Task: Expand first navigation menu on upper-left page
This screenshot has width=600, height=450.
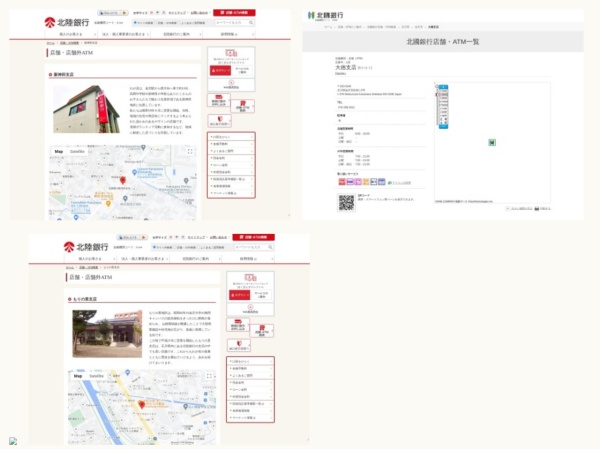Action: click(x=70, y=34)
